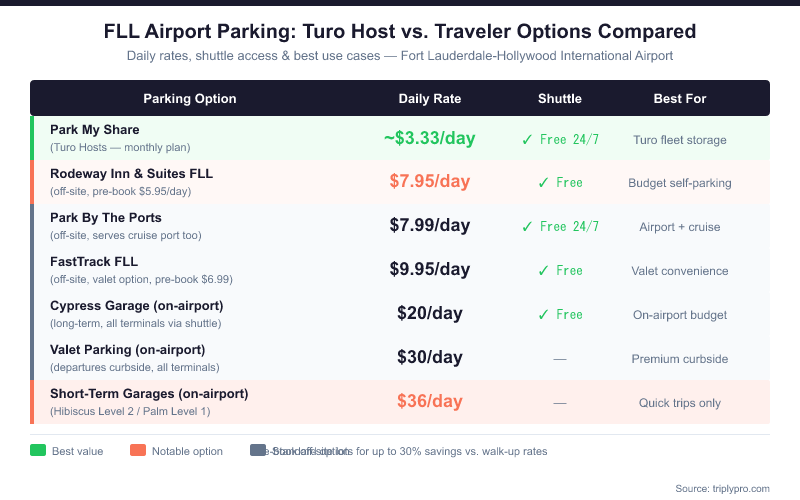Viewport: 800px width, 500px height.
Task: Click the orange Notable option legend swatch
Action: 136,451
